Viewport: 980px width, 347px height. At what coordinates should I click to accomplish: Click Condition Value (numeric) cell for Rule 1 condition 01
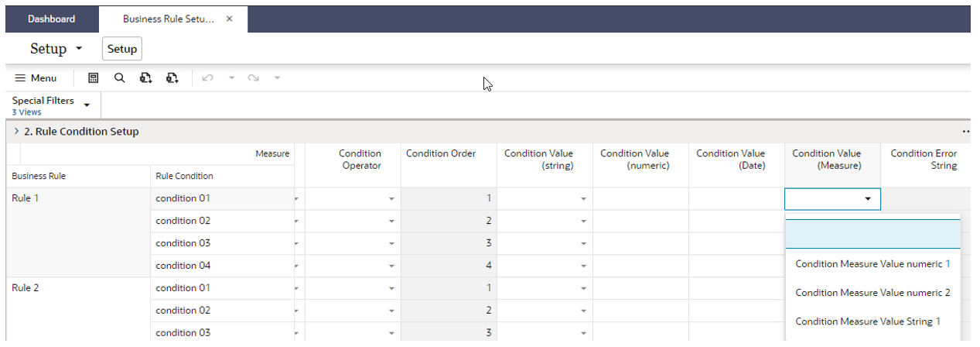640,198
